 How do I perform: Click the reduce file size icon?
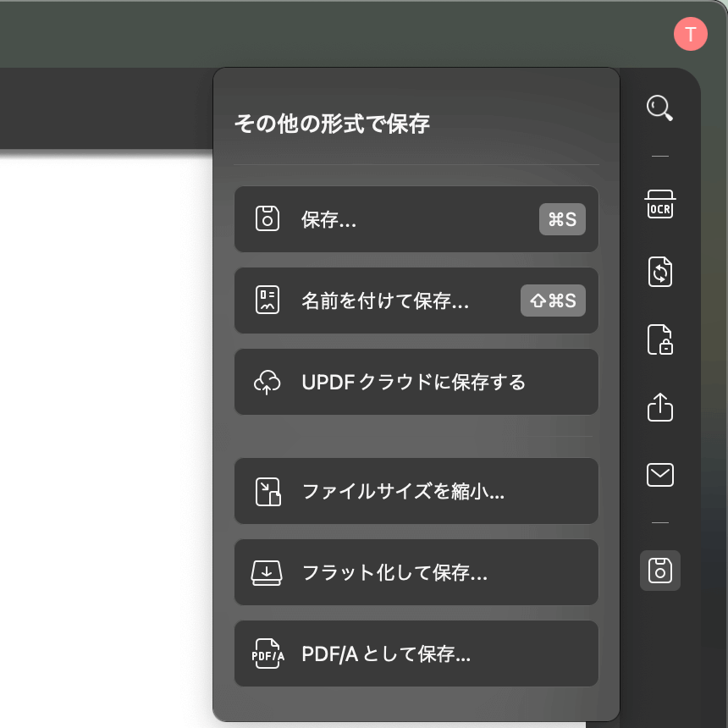point(267,492)
